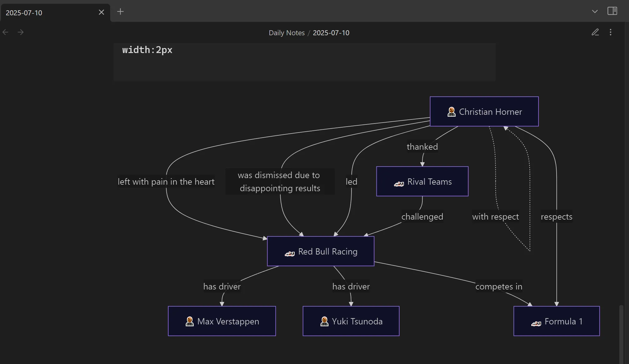Click person emoji in Yuki Tsunoda node
The image size is (629, 364).
click(x=324, y=321)
